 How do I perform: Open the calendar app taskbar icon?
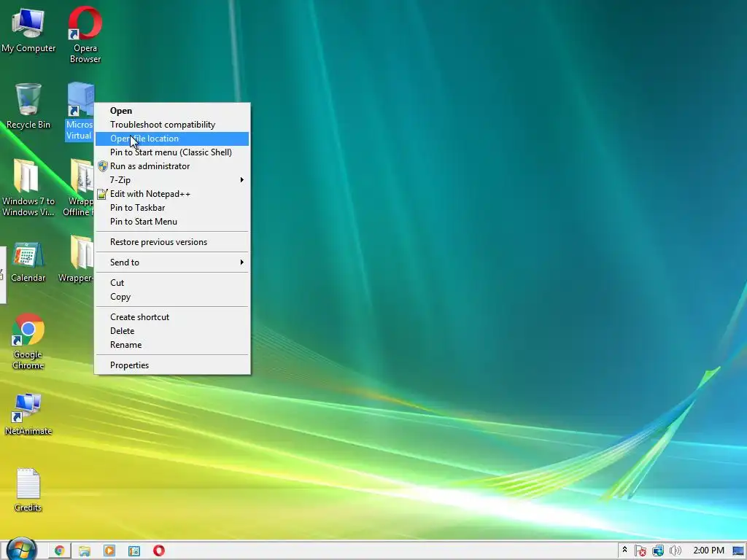(x=134, y=551)
